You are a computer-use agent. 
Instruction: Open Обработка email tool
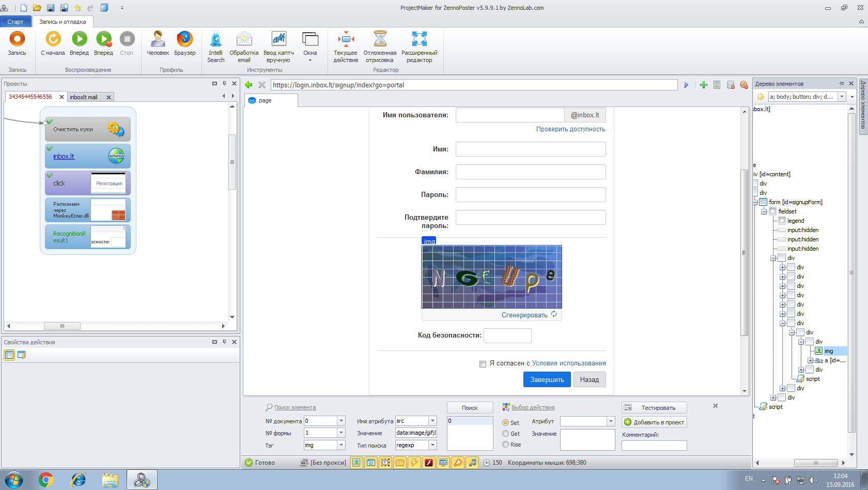tap(244, 39)
